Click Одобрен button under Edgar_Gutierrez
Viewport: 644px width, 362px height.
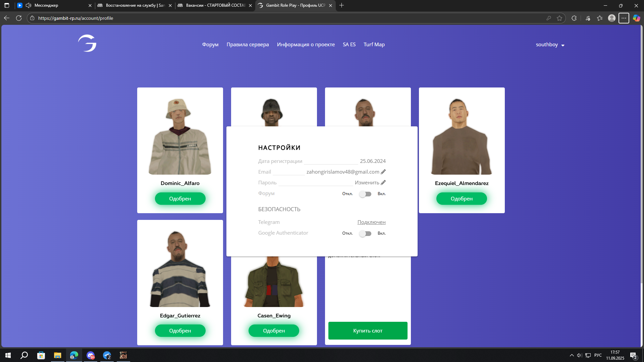180,330
